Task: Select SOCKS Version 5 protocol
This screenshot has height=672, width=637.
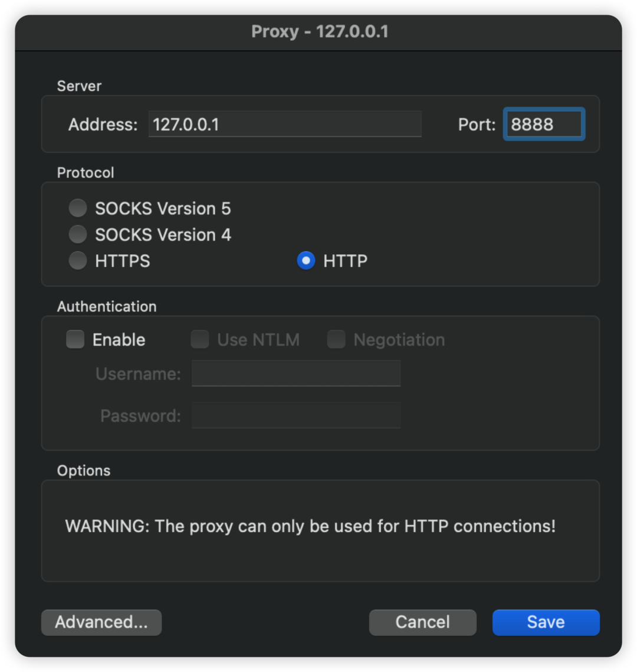Action: tap(78, 208)
